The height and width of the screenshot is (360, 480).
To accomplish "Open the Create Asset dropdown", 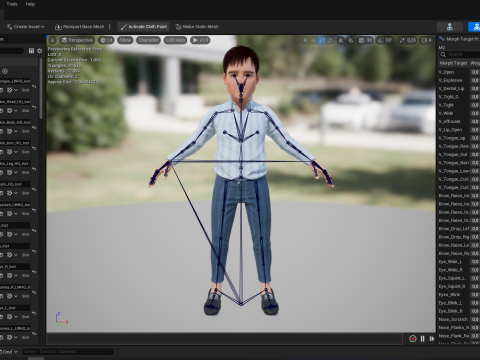I will tap(25, 27).
